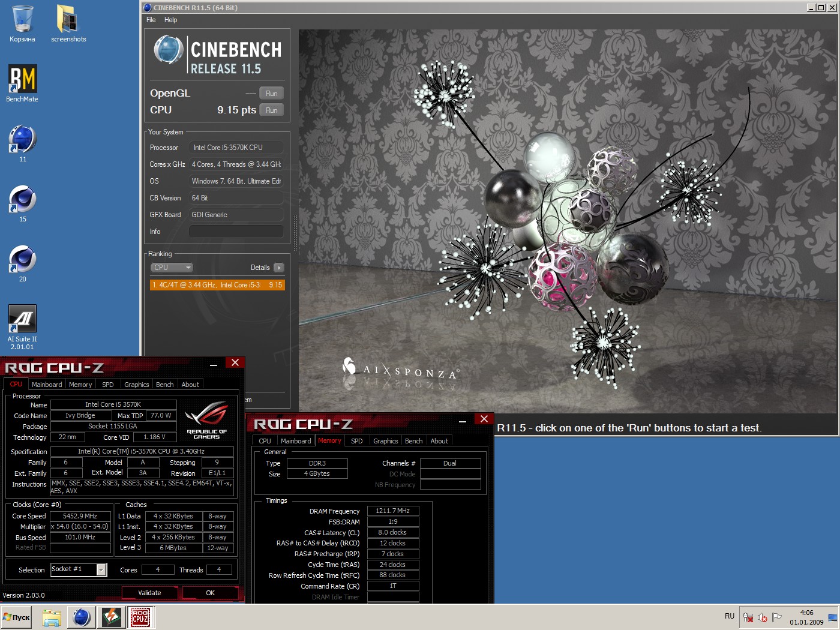840x630 pixels.
Task: Open the screenshots folder on desktop
Action: click(x=68, y=23)
